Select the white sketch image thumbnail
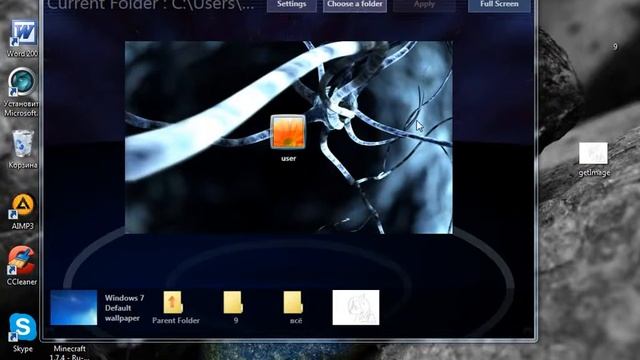Viewport: 640px width, 360px height. coord(356,307)
